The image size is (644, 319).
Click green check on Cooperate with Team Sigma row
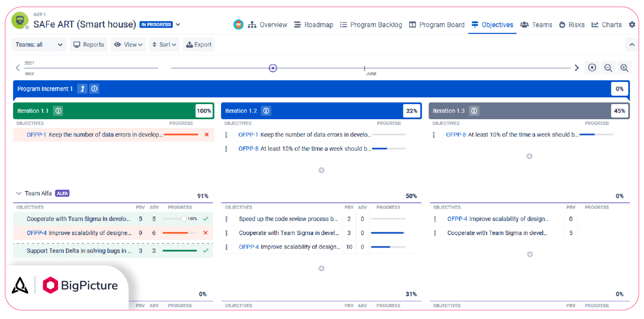(x=205, y=219)
